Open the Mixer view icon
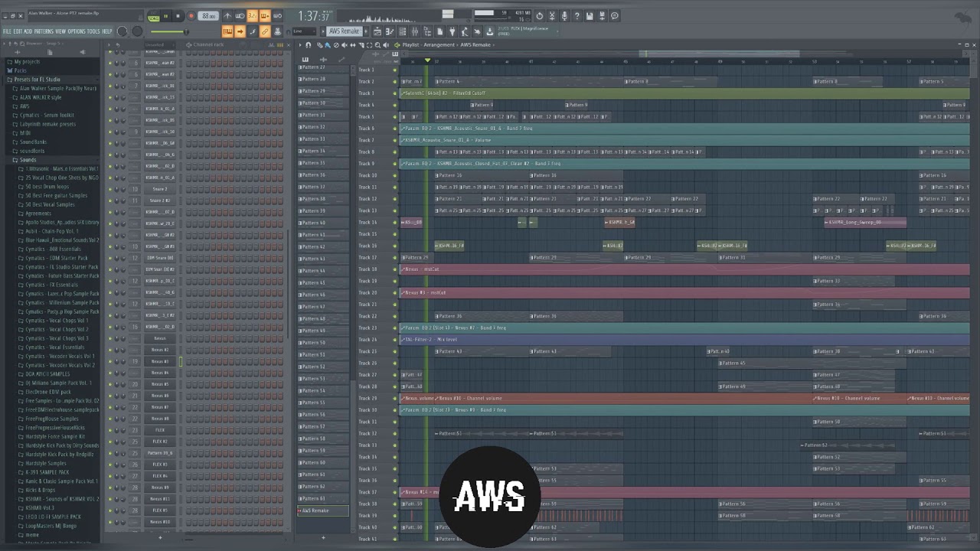Image resolution: width=980 pixels, height=551 pixels. point(415,31)
